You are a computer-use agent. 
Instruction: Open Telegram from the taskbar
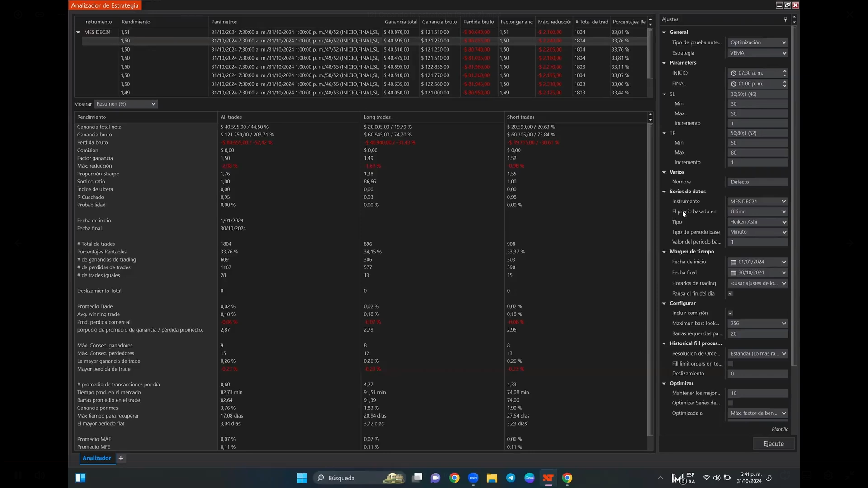511,478
